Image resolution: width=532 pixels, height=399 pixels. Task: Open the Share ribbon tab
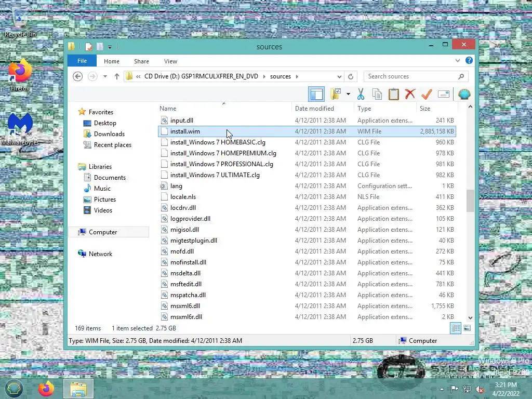pyautogui.click(x=141, y=61)
